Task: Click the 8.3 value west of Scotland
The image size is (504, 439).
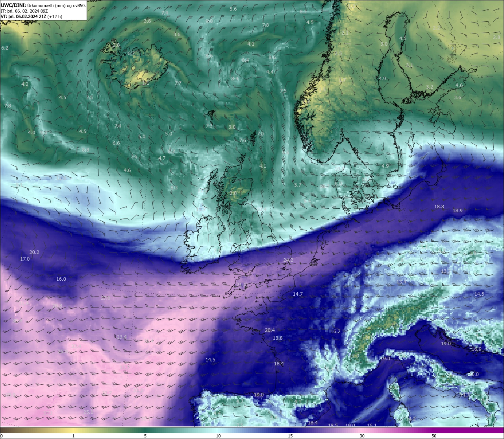Action: (x=174, y=188)
